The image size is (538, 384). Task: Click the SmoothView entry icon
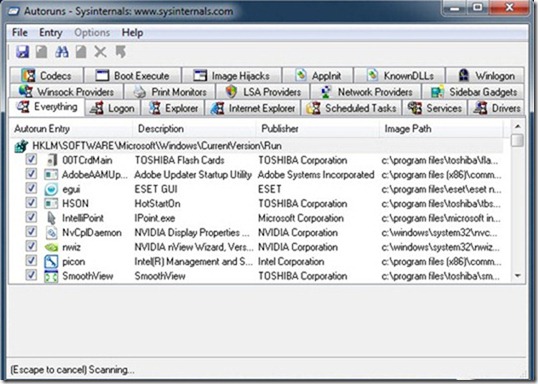click(51, 276)
